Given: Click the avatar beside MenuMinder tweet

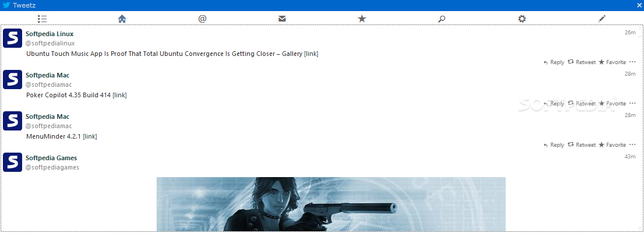Looking at the screenshot, I should click(12, 121).
